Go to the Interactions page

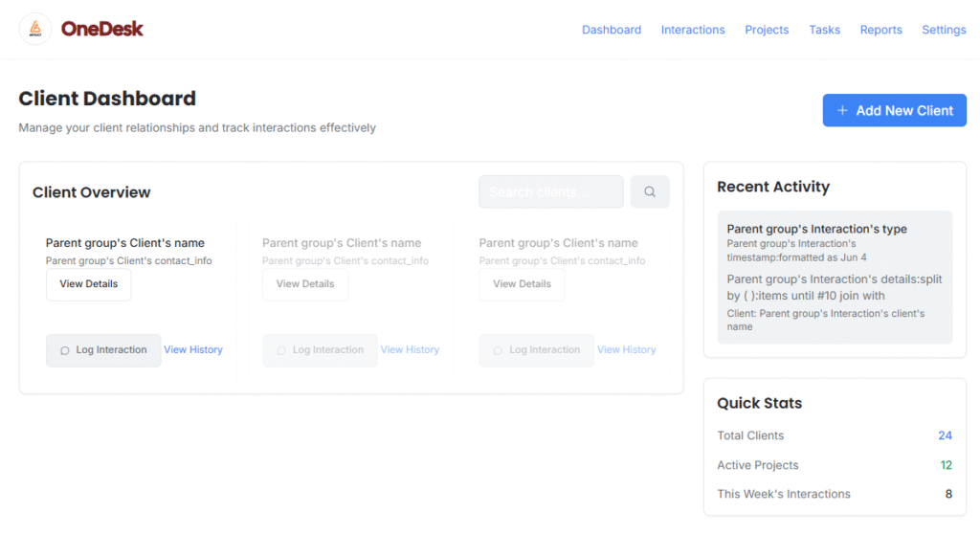(x=693, y=30)
